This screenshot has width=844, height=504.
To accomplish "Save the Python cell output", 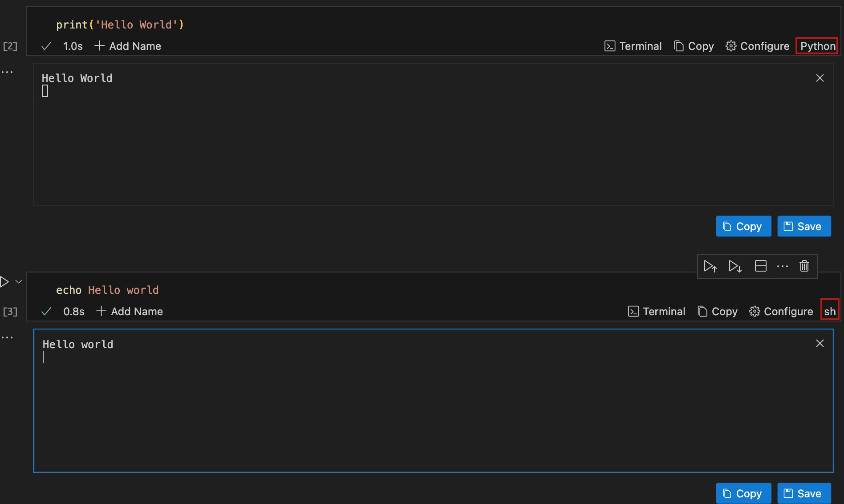I will click(x=804, y=227).
